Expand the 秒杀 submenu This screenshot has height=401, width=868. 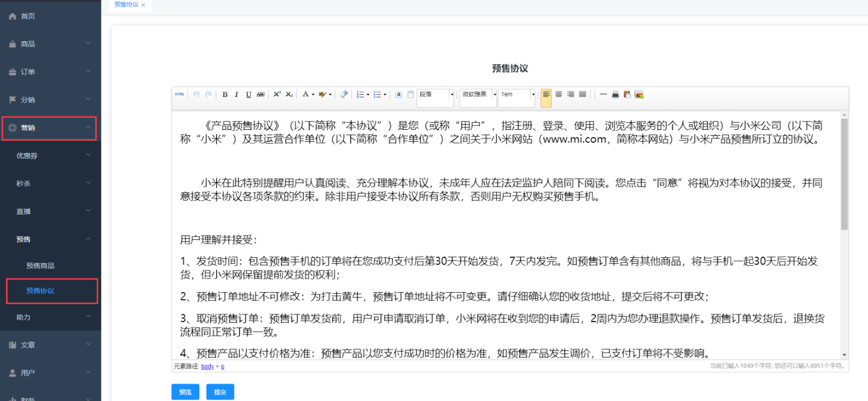(x=50, y=184)
